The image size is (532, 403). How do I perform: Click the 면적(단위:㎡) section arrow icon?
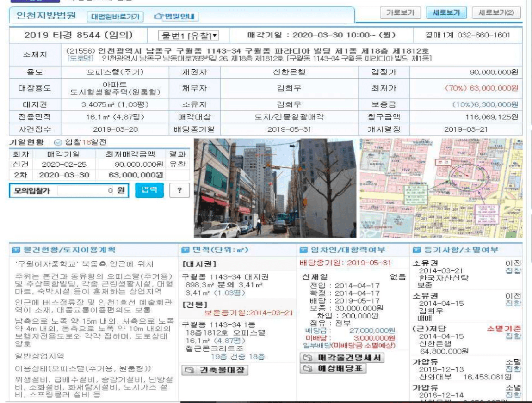pos(185,250)
